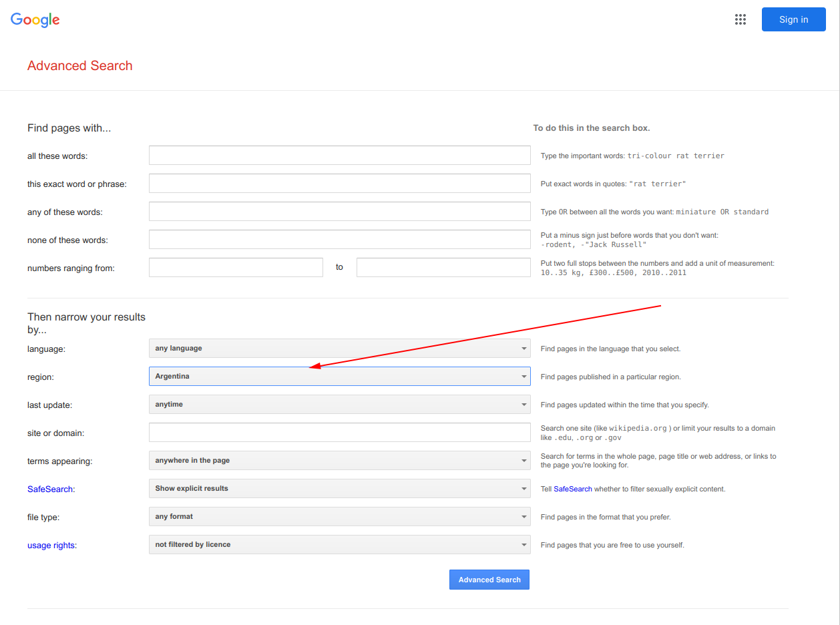Focus the 'any of these words' field
Viewport: 840px width, 625px height.
click(340, 212)
